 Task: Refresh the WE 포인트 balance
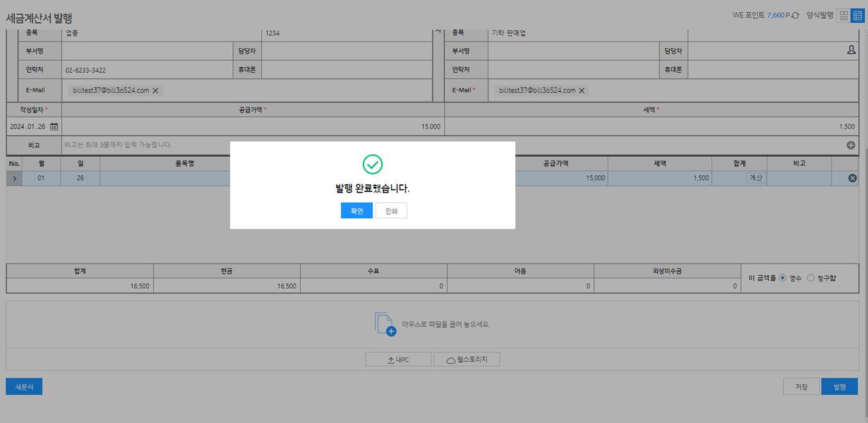(x=795, y=15)
